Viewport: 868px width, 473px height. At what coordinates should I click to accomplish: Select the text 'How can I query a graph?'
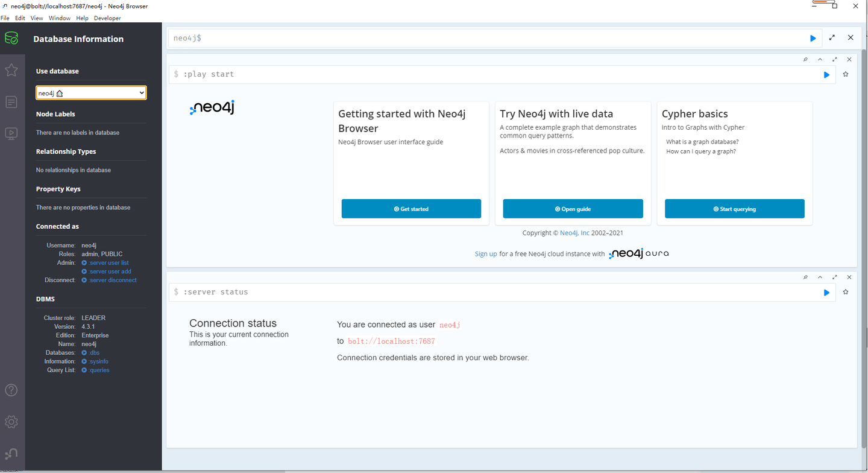(701, 151)
